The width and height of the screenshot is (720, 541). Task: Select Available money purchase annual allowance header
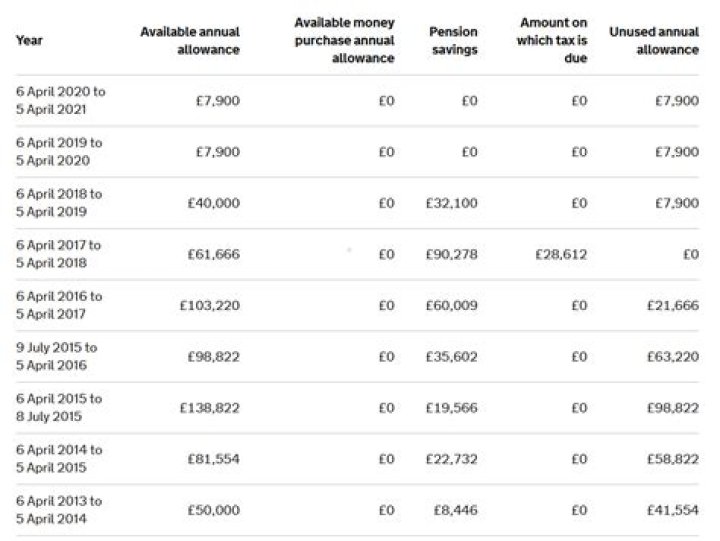[x=344, y=40]
